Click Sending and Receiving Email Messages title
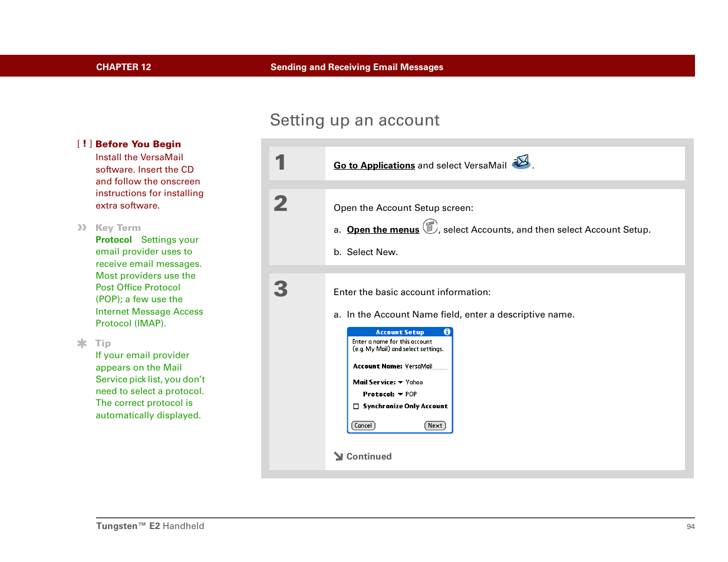The width and height of the screenshot is (728, 562). click(x=357, y=67)
